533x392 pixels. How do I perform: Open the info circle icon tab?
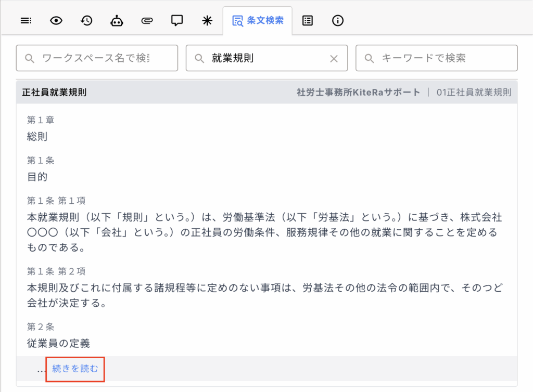click(x=338, y=21)
